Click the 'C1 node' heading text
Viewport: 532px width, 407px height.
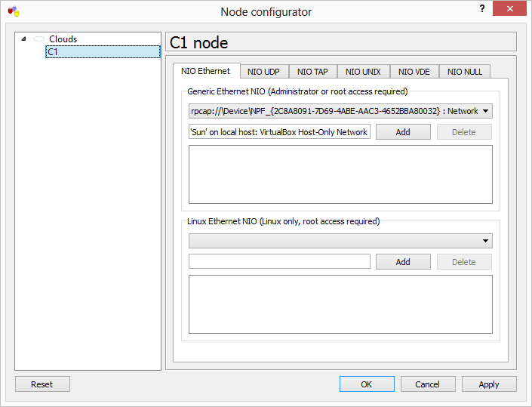click(x=198, y=43)
